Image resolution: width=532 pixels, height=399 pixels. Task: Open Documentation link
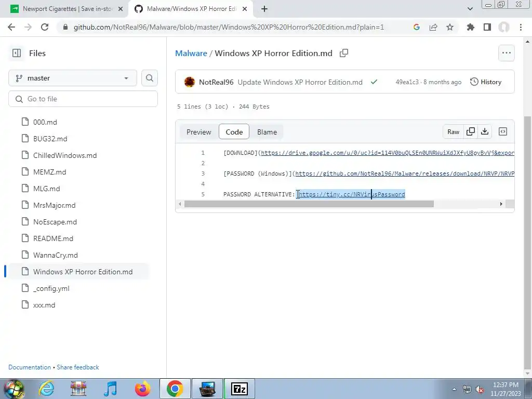(x=30, y=367)
